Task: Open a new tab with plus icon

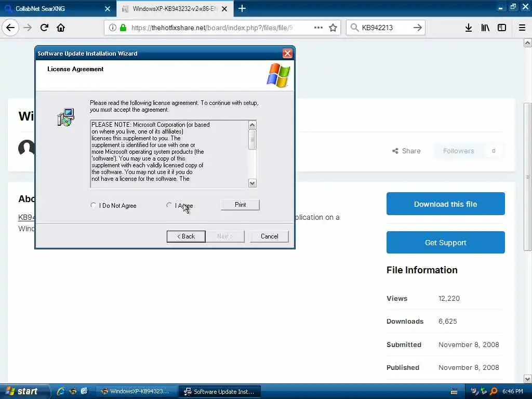Action: tap(242, 8)
